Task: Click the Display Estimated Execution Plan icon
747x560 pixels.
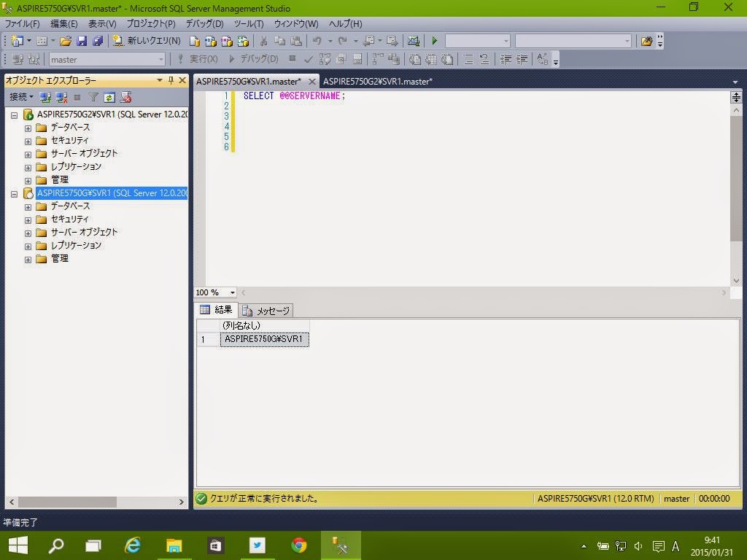Action: point(325,59)
